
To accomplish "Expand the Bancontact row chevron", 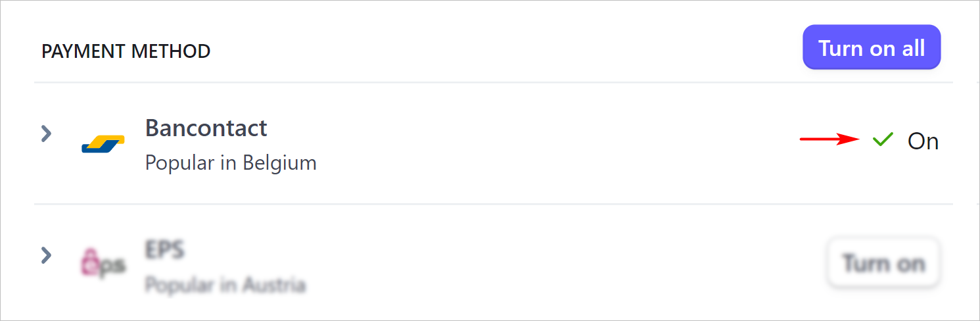I will [x=46, y=134].
